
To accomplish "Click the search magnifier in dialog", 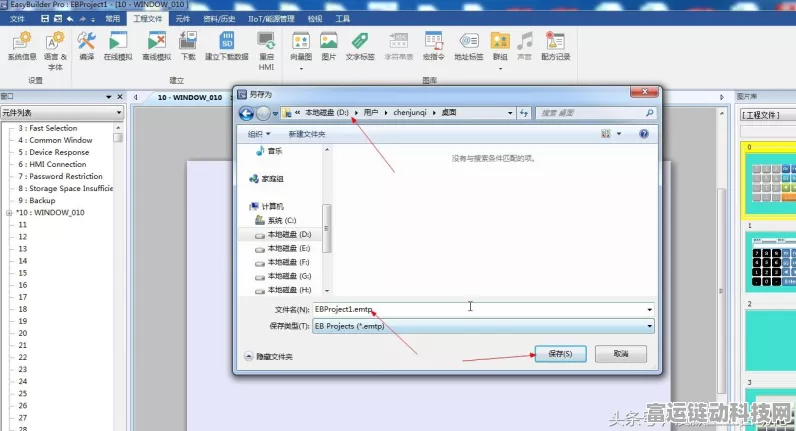I will click(x=649, y=113).
